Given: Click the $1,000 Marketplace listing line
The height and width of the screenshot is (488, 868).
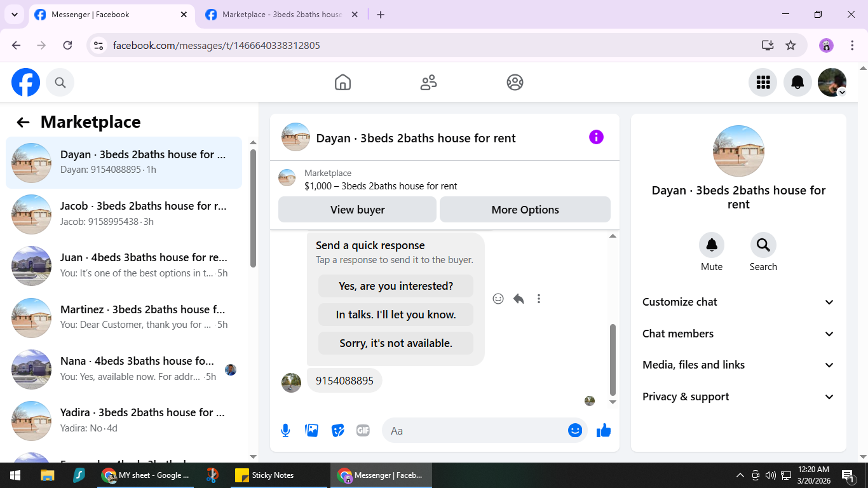Looking at the screenshot, I should tap(381, 186).
